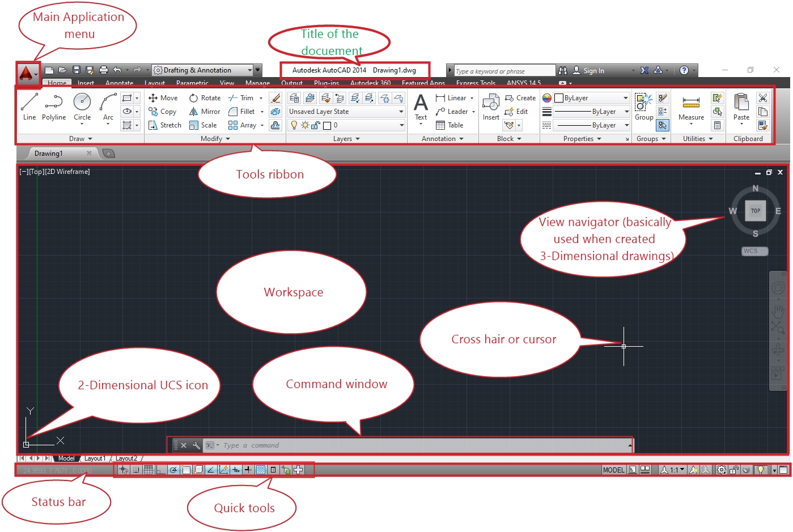
Task: Toggle Snap Mode in status bar
Action: 136,470
